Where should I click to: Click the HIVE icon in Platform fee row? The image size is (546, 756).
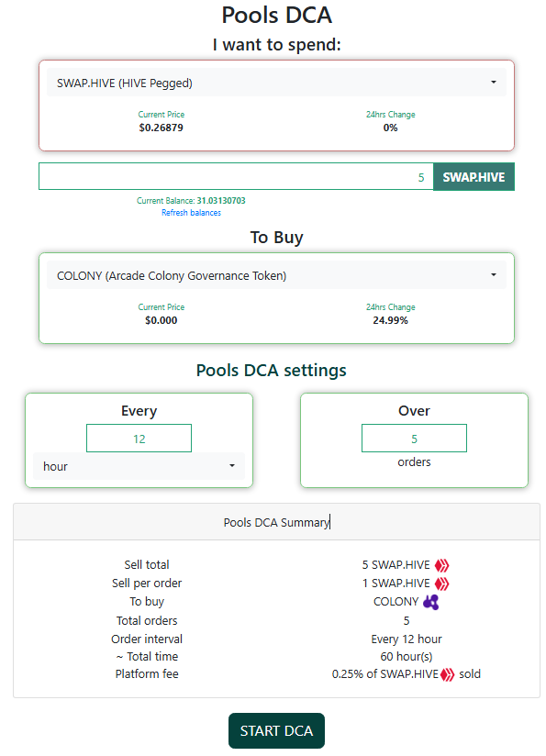(448, 674)
